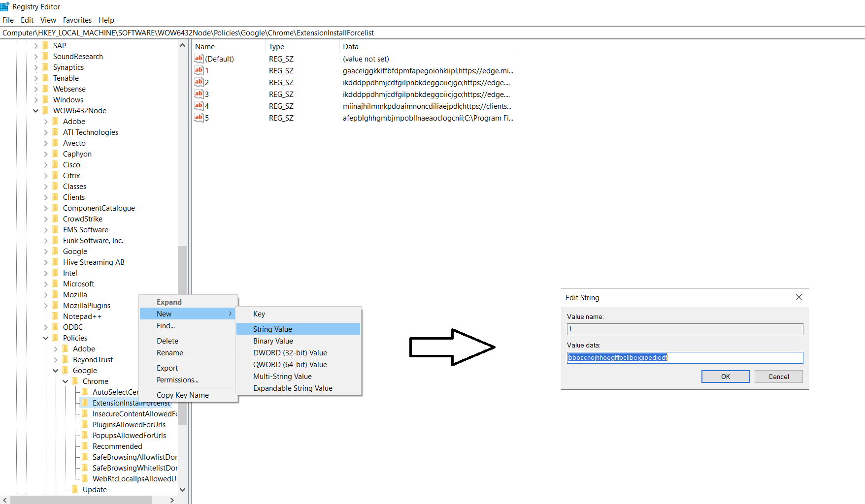This screenshot has height=504, width=865.
Task: Click the Recommended folder icon
Action: click(85, 446)
